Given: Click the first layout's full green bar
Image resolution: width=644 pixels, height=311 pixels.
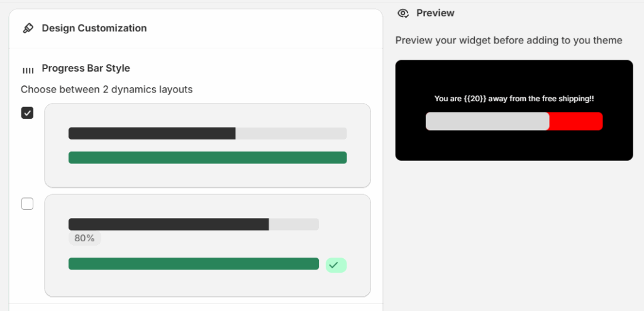Looking at the screenshot, I should (x=208, y=158).
